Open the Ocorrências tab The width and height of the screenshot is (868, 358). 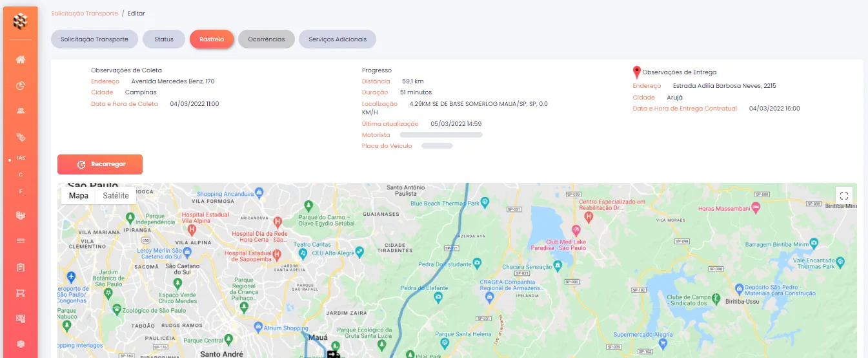point(267,39)
